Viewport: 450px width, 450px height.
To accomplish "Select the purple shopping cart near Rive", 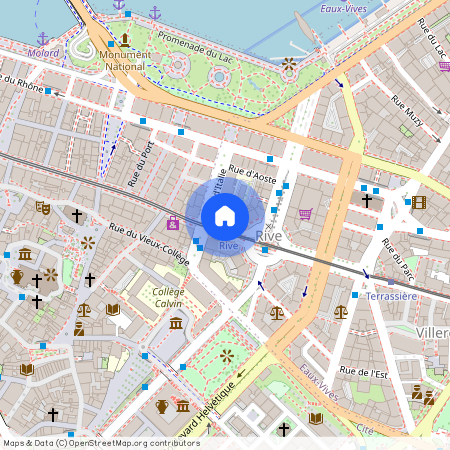I will pos(306,214).
